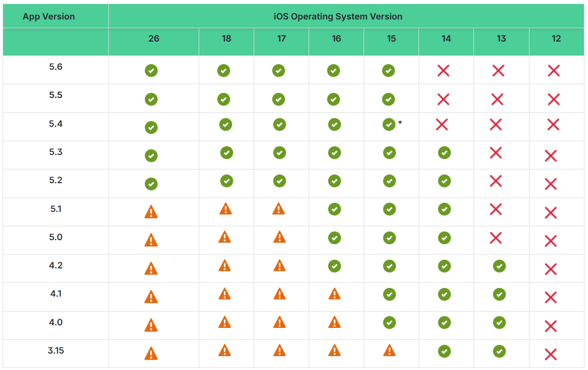The height and width of the screenshot is (370, 588).
Task: Click the checkmark with asterisk for 5.4 iOS 15
Action: point(389,125)
